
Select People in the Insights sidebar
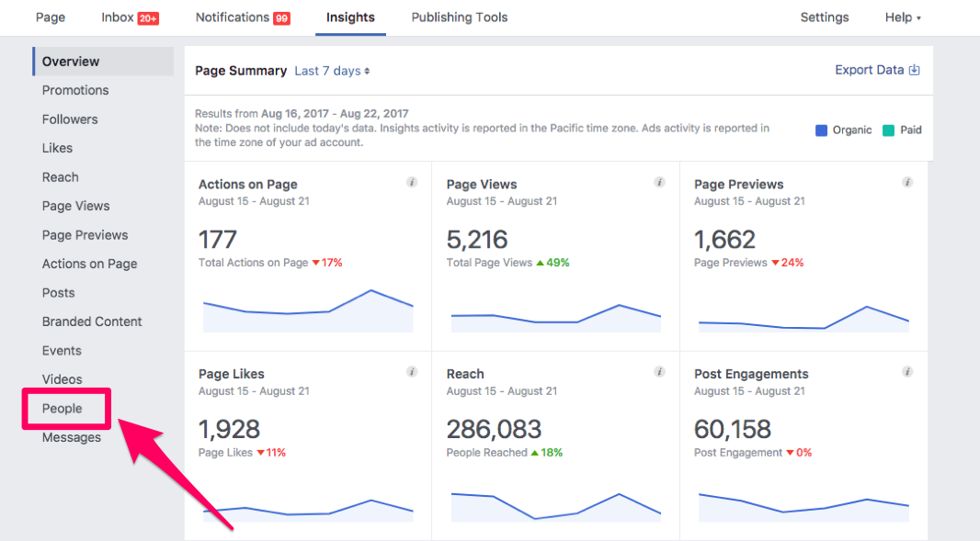(63, 409)
